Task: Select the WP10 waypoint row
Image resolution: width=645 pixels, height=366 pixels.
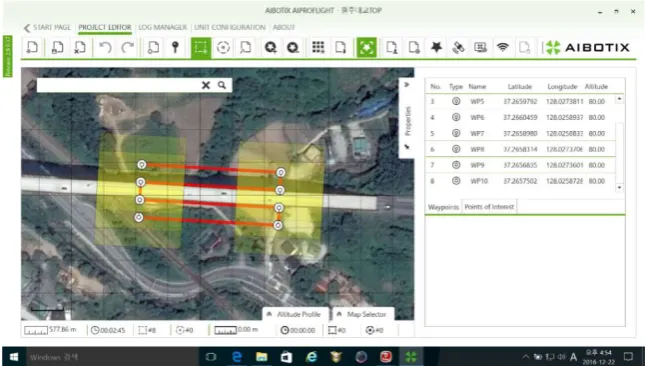Action: 520,181
